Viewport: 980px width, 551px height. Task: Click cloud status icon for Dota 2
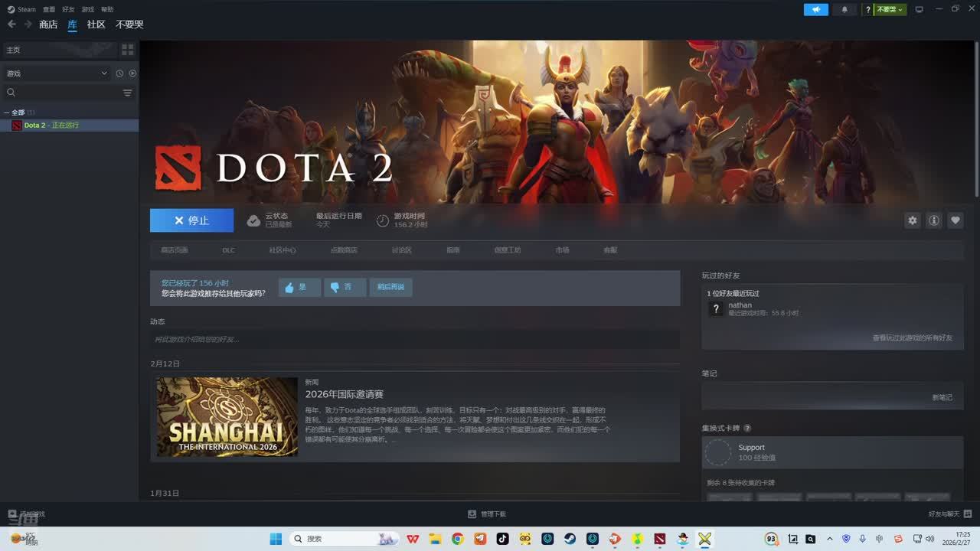[253, 220]
